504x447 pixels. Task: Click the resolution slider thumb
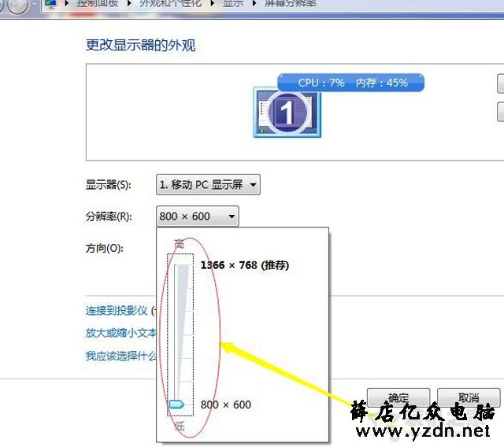[x=176, y=404]
